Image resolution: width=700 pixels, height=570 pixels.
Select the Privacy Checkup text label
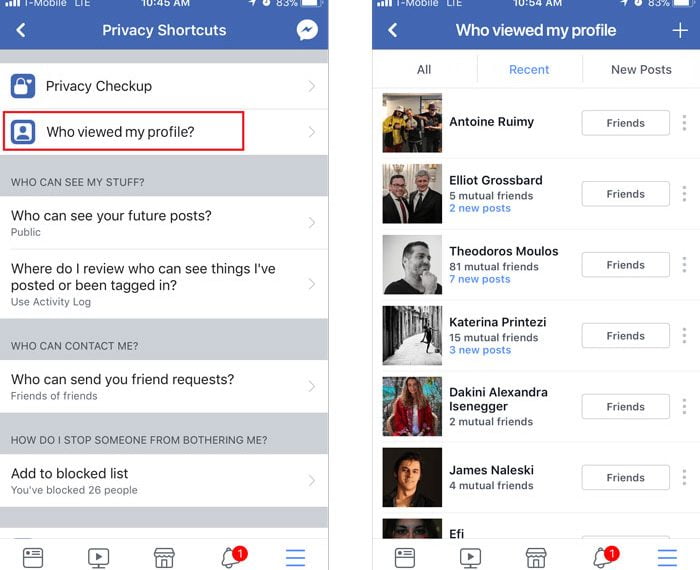pos(99,86)
